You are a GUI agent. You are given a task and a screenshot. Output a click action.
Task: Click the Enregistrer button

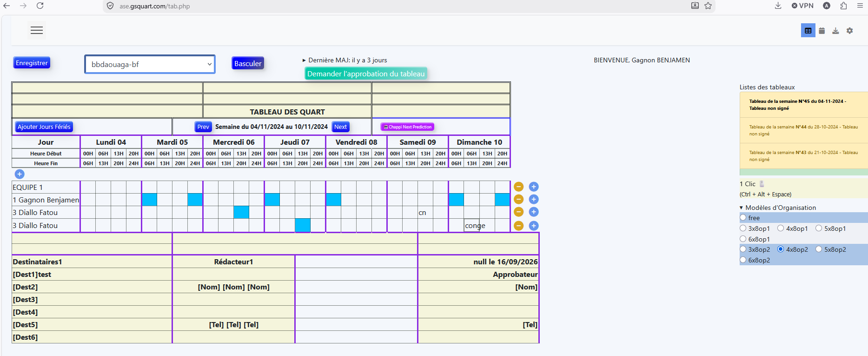(32, 63)
